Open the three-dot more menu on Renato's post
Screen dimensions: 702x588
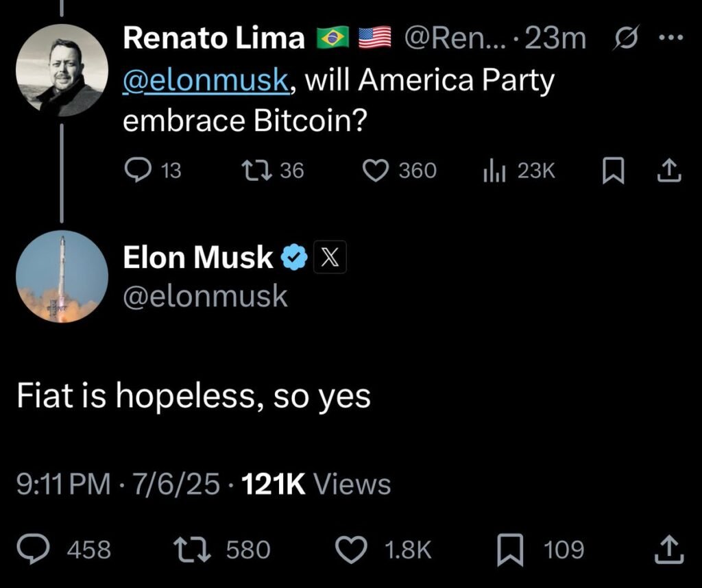(x=672, y=38)
